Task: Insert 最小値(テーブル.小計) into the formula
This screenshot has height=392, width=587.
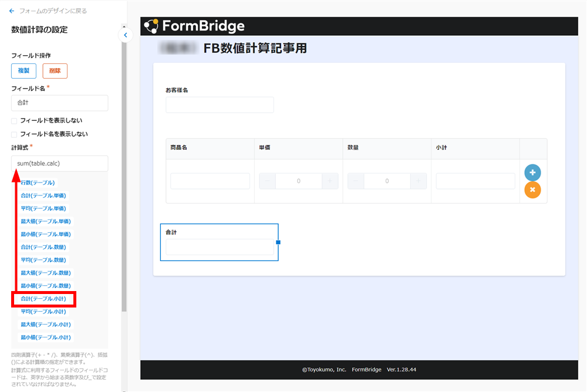Action: pyautogui.click(x=46, y=337)
